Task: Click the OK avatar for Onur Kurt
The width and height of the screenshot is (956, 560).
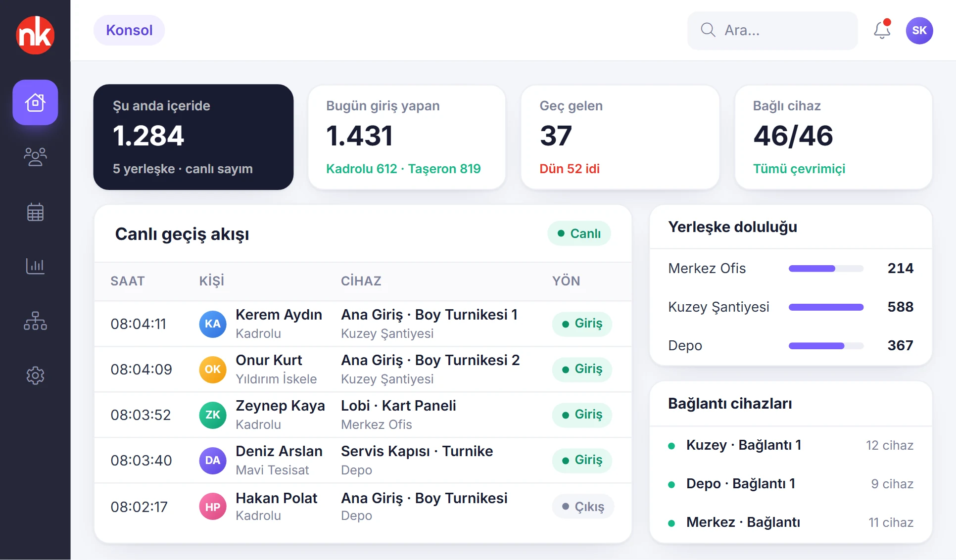Action: click(213, 370)
